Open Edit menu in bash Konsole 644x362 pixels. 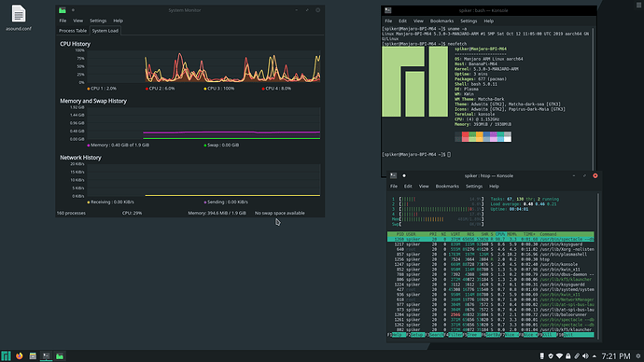pyautogui.click(x=402, y=21)
